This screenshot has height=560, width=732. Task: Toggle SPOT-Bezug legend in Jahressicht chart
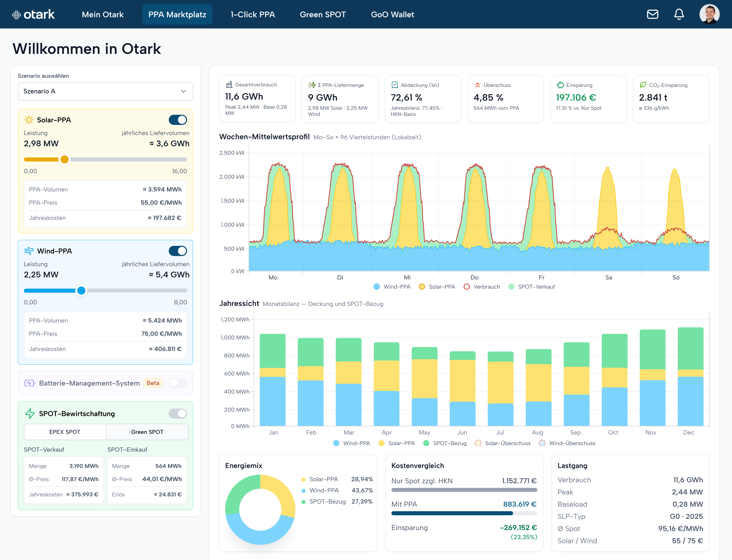[445, 443]
